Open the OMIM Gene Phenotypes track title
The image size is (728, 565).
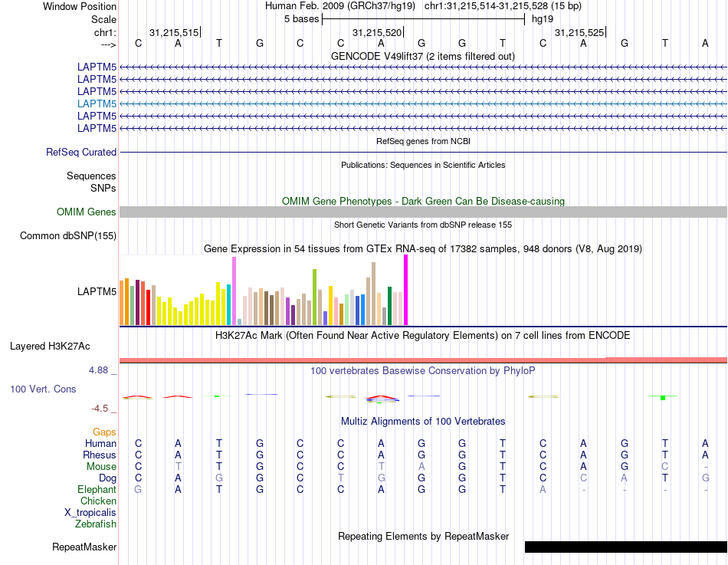pos(423,201)
